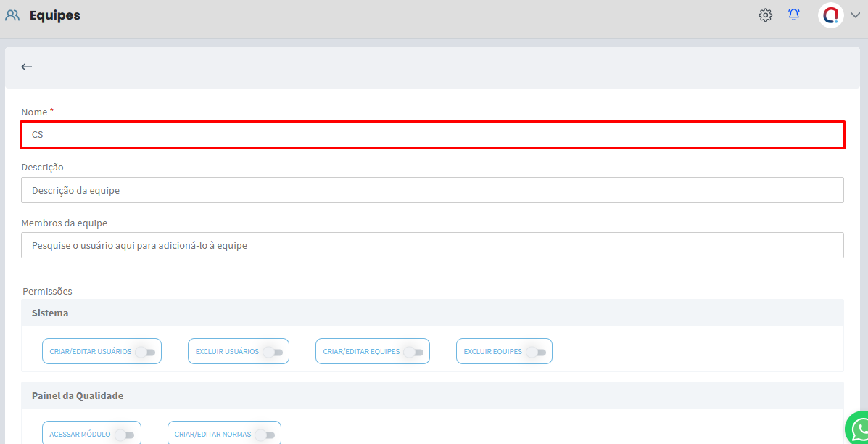Click the user profile avatar
The image size is (868, 444).
[x=830, y=15]
